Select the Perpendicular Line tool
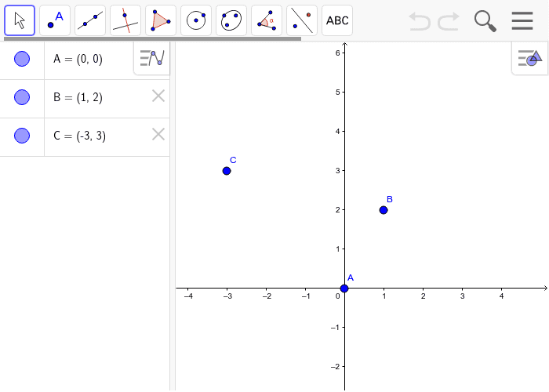The height and width of the screenshot is (392, 549). click(x=125, y=20)
